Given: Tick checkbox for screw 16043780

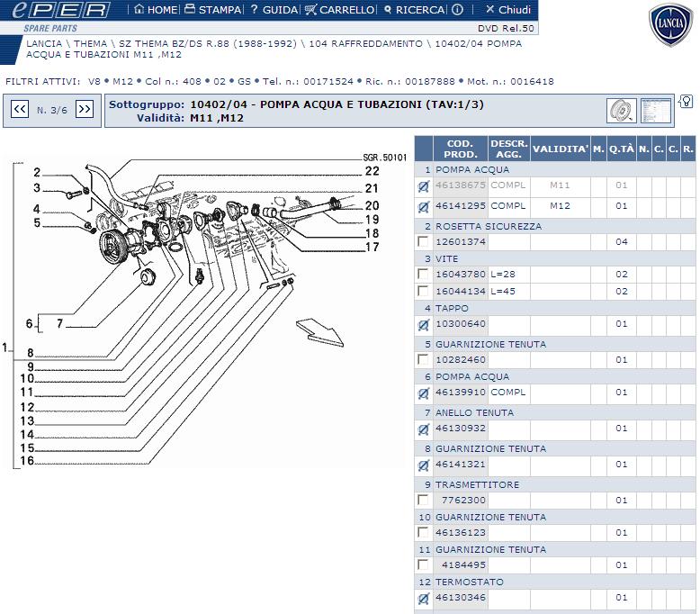Looking at the screenshot, I should click(423, 274).
